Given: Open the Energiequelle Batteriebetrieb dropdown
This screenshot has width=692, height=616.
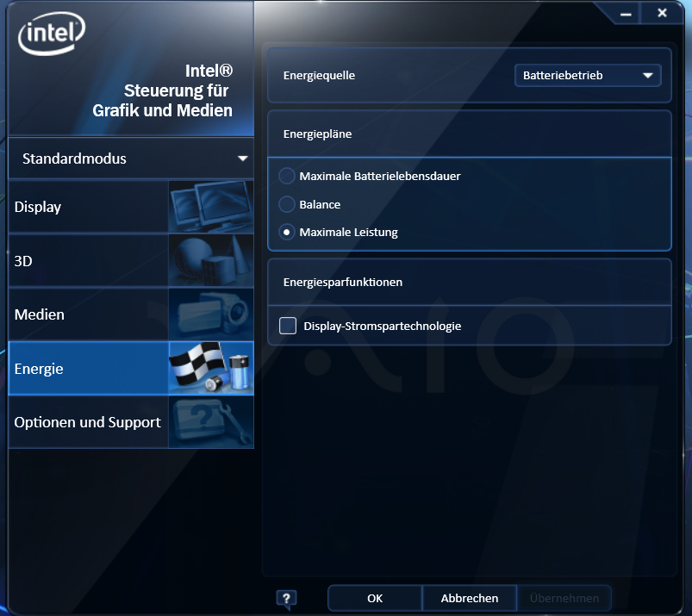Looking at the screenshot, I should [588, 76].
